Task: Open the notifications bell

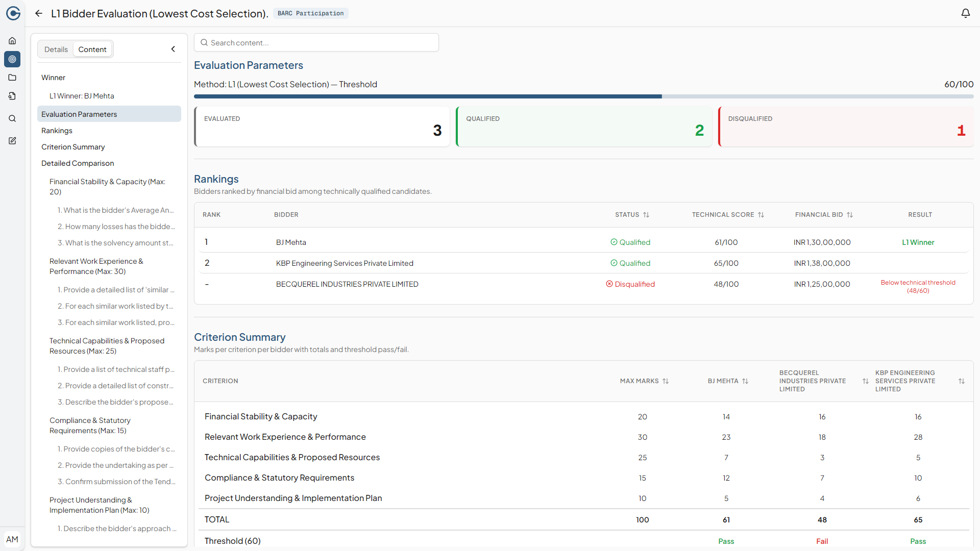Action: click(x=965, y=14)
